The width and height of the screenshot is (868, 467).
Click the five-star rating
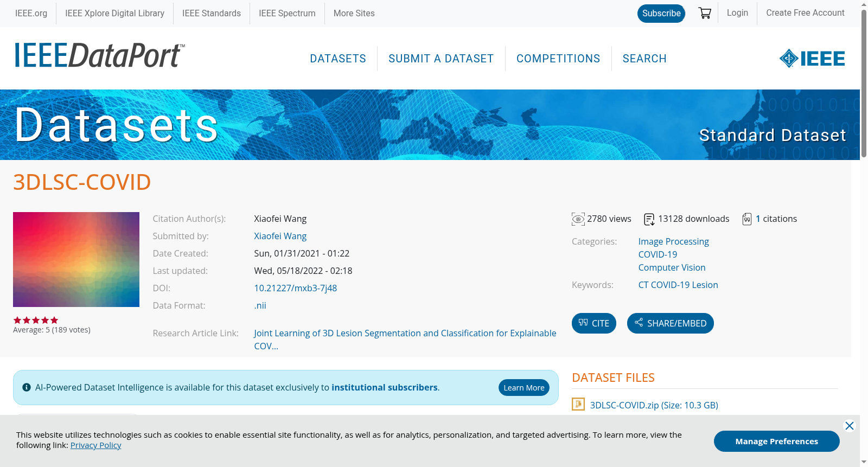(36, 321)
